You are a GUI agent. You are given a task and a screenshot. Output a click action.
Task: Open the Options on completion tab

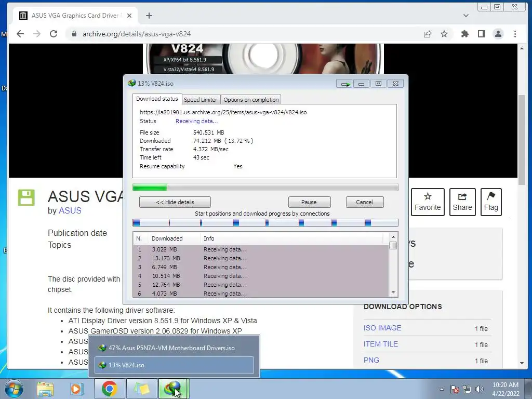coord(251,100)
